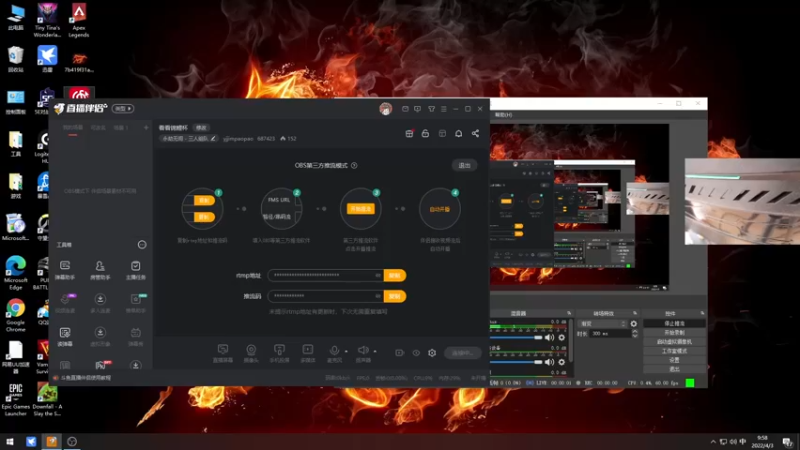Exit OBS mode with 退出 button in companion
Image resolution: width=800 pixels, height=450 pixels.
[464, 165]
